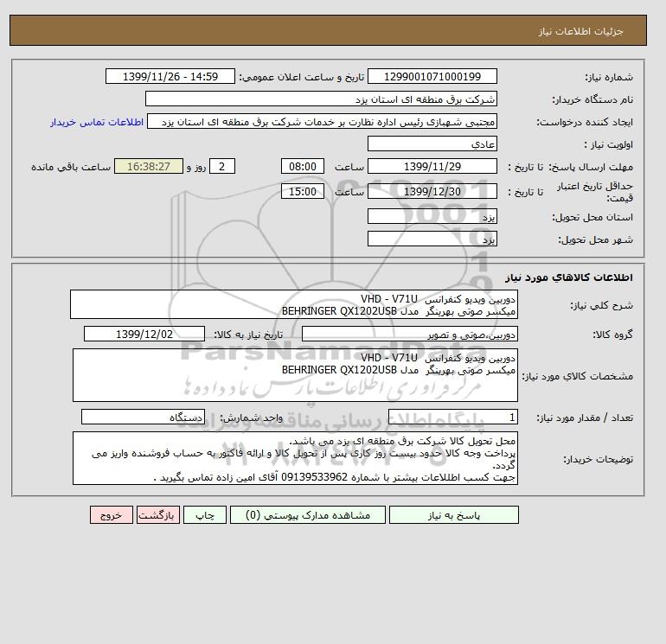Click the priority field عادی
666x644 pixels.
tap(432, 144)
